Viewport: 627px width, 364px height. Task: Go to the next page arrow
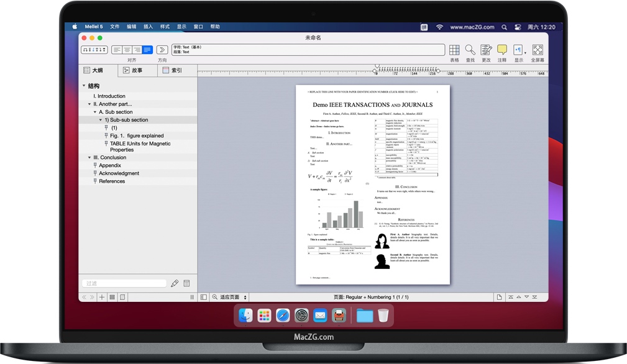click(526, 297)
